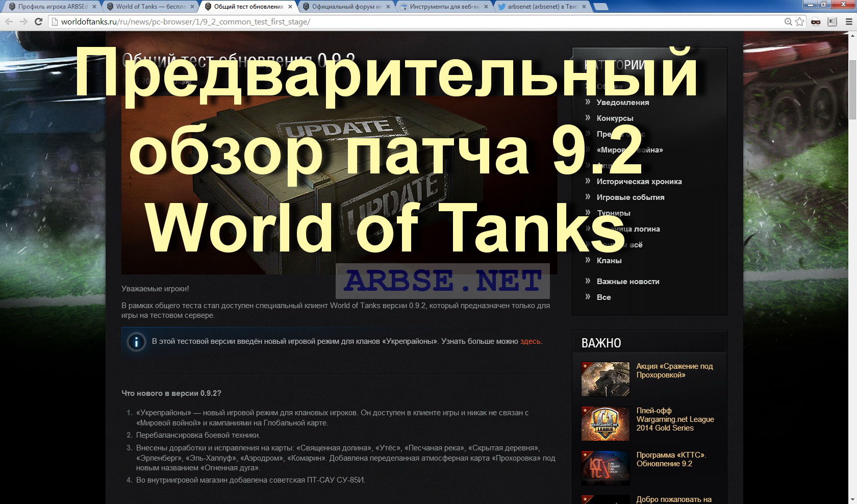Open 'Программа «КТТС». Обновление 9.2' link
This screenshot has width=857, height=504.
(671, 459)
